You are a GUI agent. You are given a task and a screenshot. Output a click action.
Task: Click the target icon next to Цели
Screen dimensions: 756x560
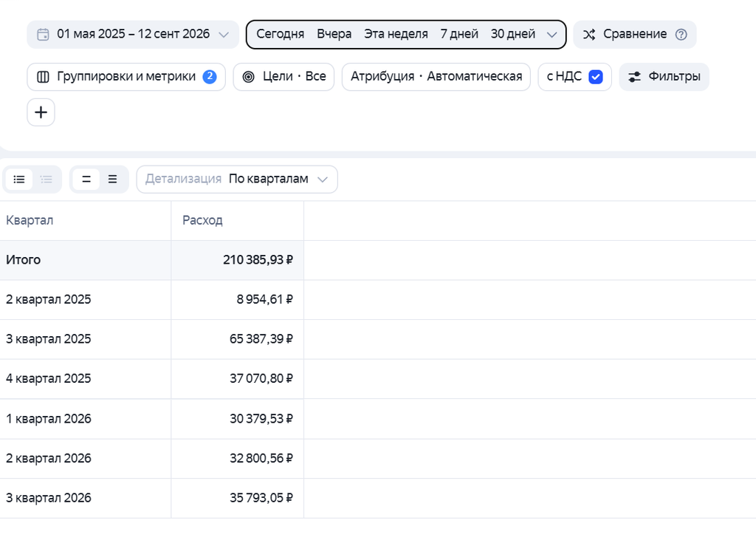click(248, 77)
